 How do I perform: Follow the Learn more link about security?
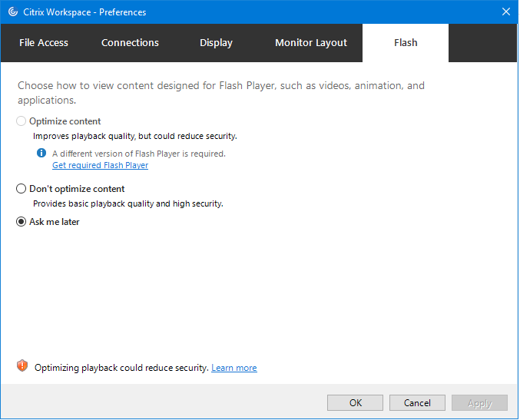click(234, 368)
